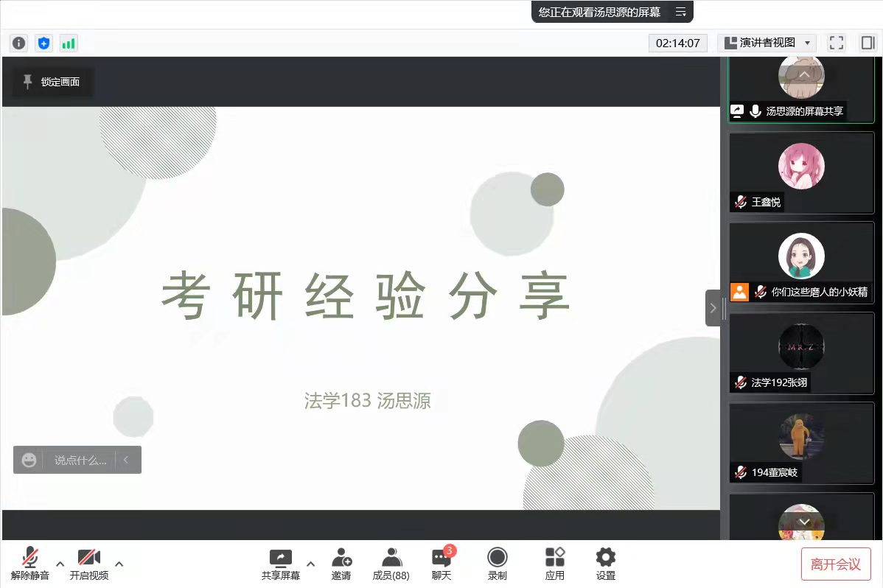The width and height of the screenshot is (883, 588).
Task: Open Settings (设置)
Action: [x=606, y=564]
